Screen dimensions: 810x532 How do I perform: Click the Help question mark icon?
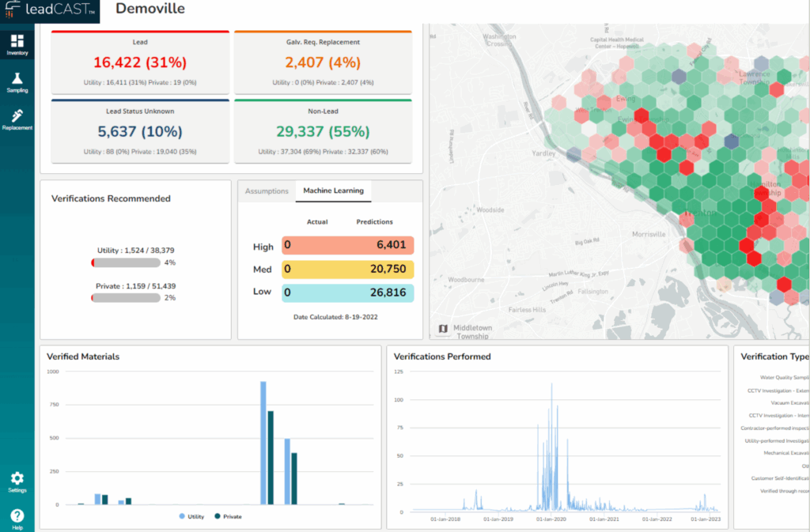tap(17, 519)
